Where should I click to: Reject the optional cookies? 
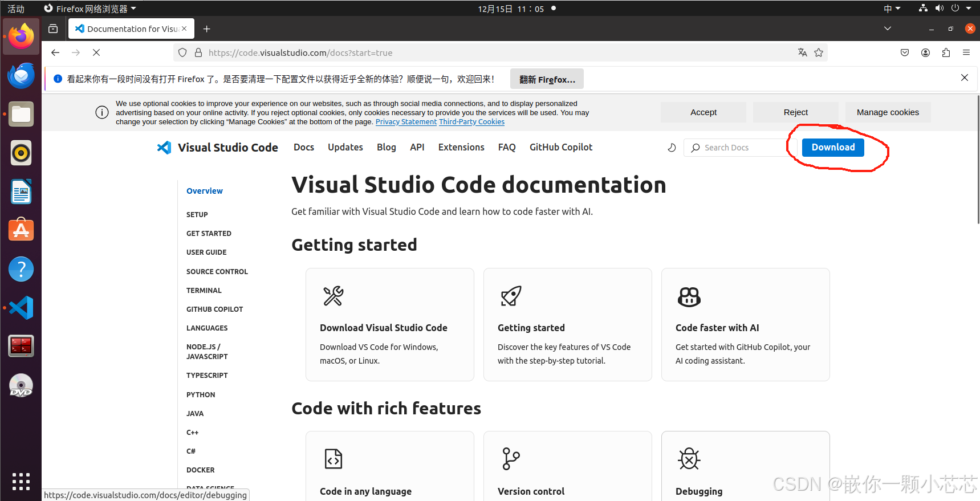tap(796, 112)
